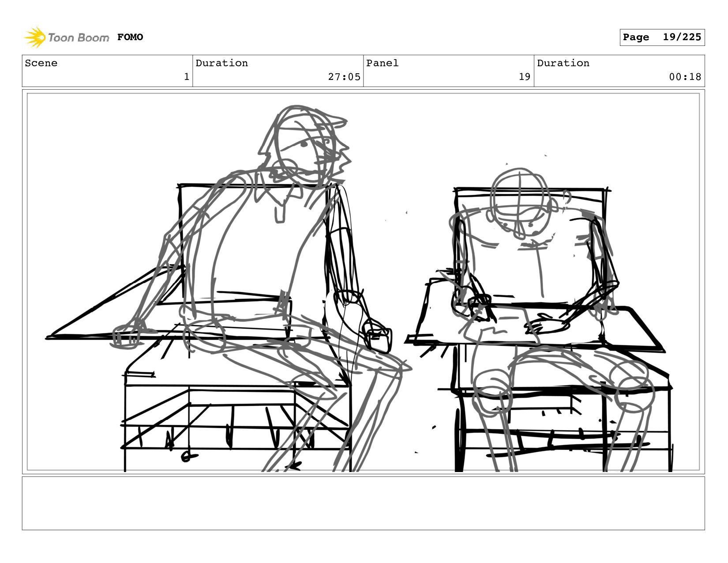
Task: Click the scene duration value 27:05
Action: coord(344,77)
